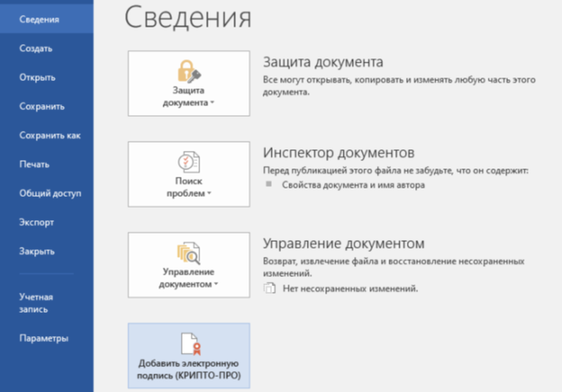Click the unsaved changes document icon
Screen dimensions: 562x392
[x=269, y=288]
